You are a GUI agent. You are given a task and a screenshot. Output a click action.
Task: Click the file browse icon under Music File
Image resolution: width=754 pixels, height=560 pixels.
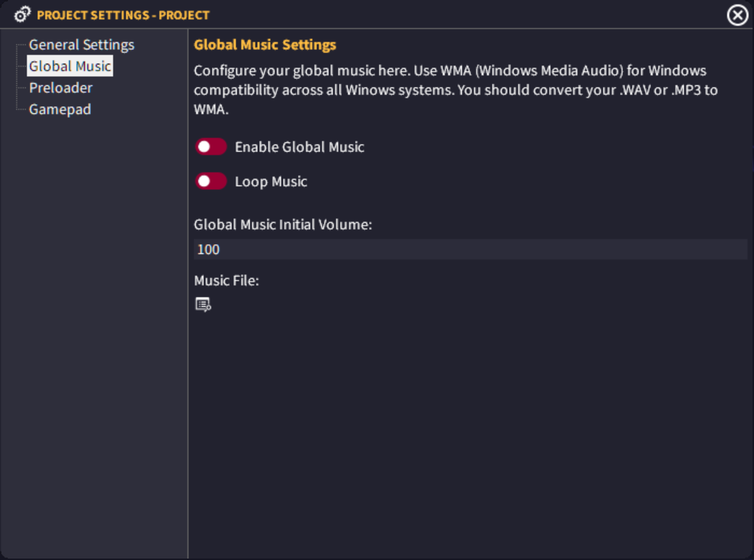202,304
